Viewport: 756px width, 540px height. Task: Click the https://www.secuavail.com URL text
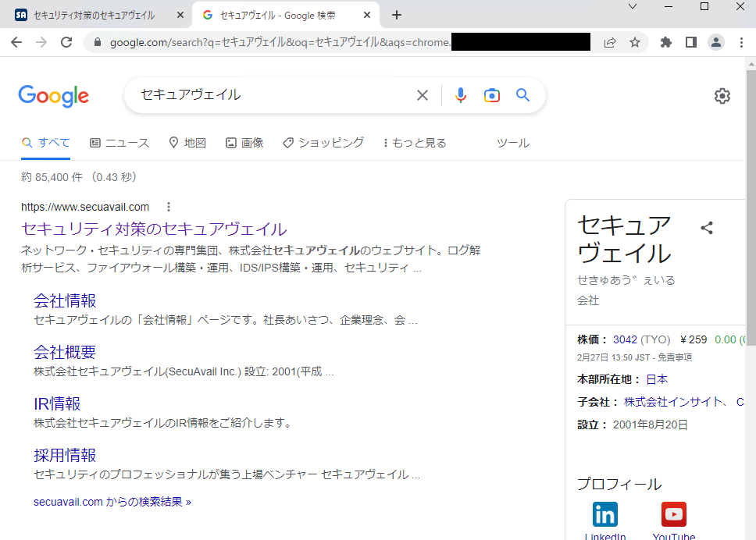click(x=85, y=207)
